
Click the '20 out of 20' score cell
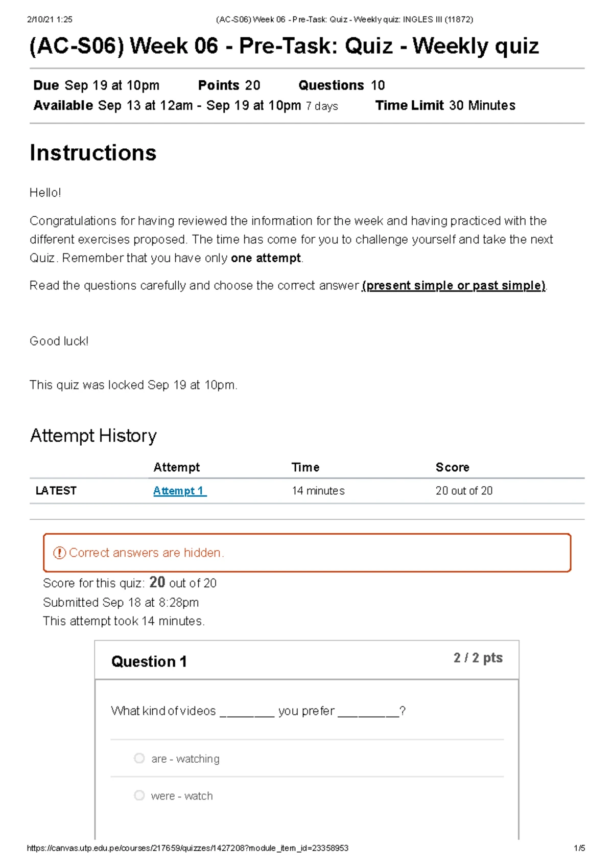point(464,491)
